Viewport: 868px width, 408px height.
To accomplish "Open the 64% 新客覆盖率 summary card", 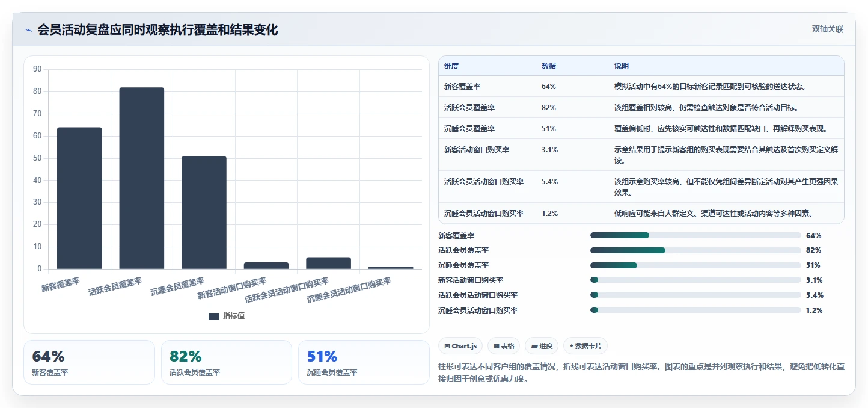I will tap(89, 362).
